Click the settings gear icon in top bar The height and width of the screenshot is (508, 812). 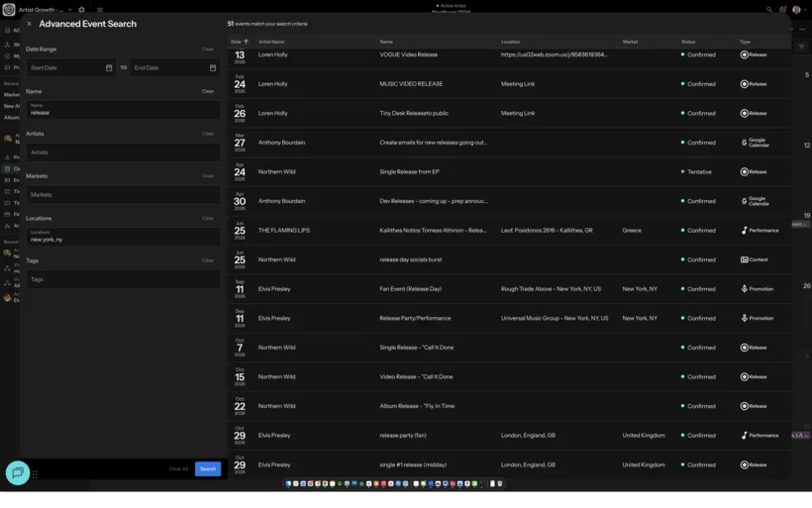(x=81, y=9)
